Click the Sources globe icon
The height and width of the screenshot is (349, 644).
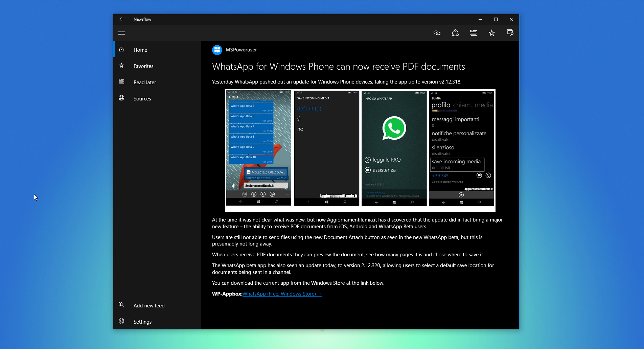click(x=121, y=98)
